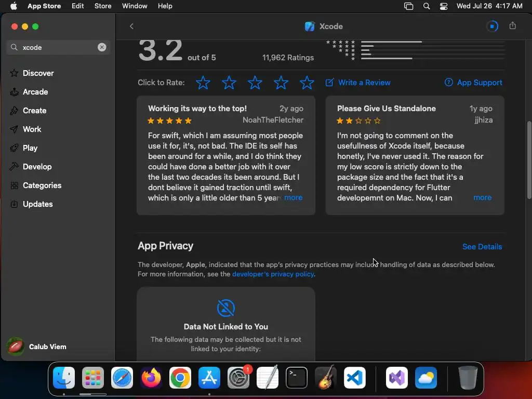
Task: Open the Window menu
Action: [135, 6]
